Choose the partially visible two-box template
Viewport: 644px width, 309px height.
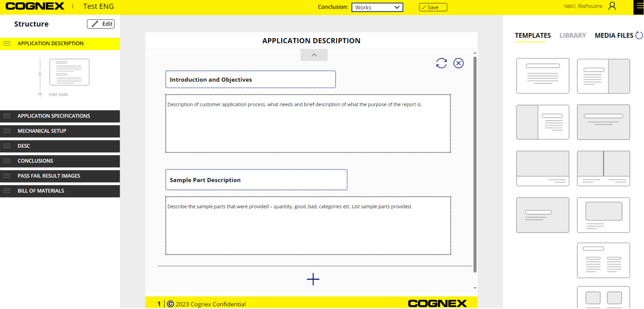603,297
